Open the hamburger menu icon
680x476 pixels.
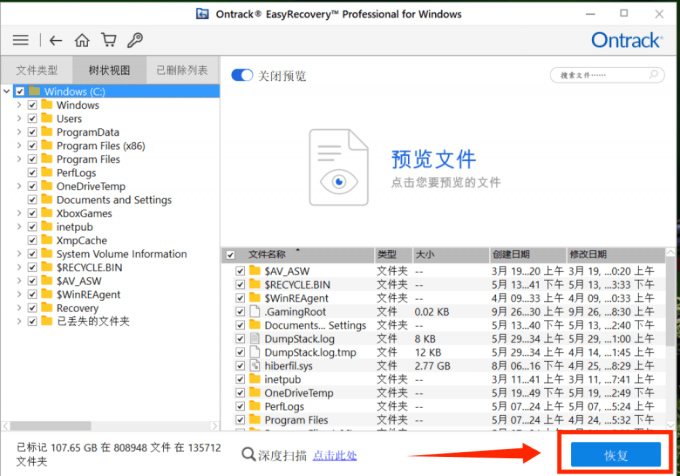[x=20, y=41]
